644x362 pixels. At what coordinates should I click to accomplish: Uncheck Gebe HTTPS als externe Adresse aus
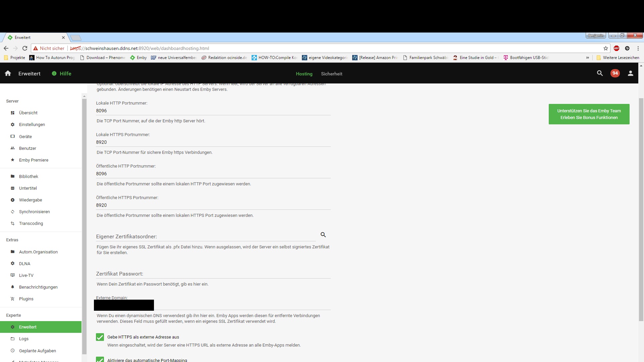pos(100,337)
